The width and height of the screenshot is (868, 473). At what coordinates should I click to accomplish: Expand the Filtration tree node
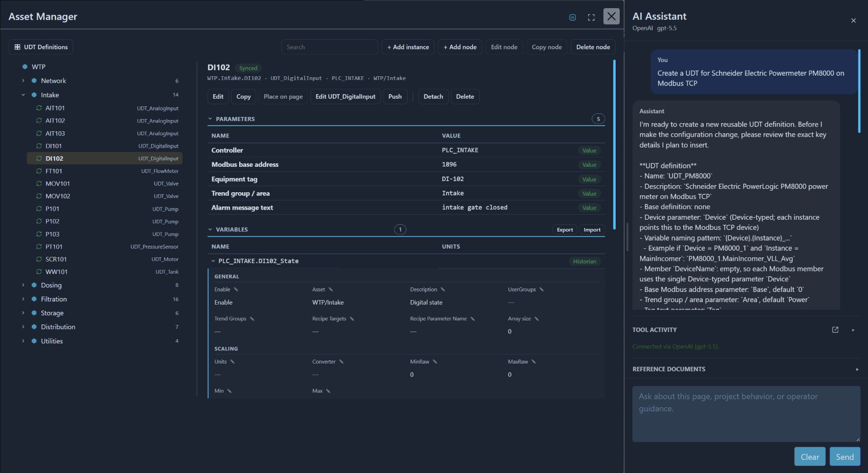point(23,299)
